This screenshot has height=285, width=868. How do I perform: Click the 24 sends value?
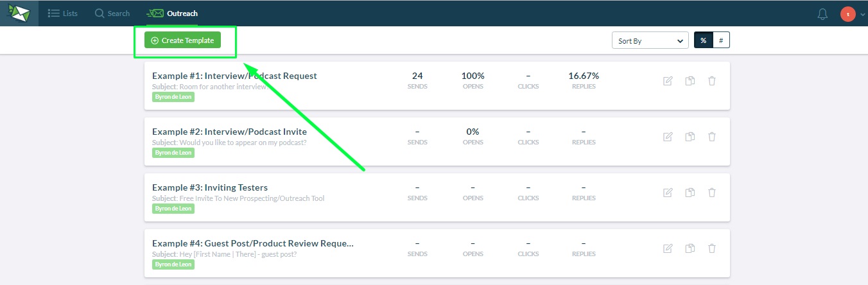417,76
